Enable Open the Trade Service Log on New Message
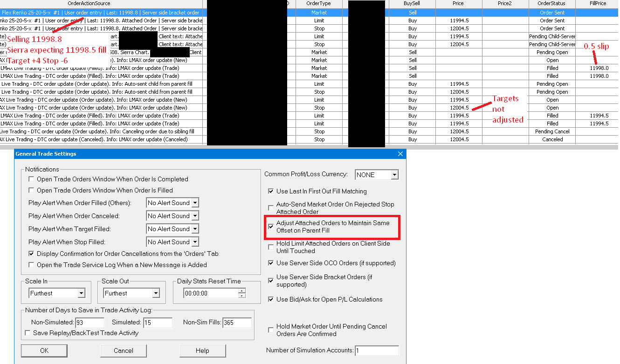 tap(31, 265)
